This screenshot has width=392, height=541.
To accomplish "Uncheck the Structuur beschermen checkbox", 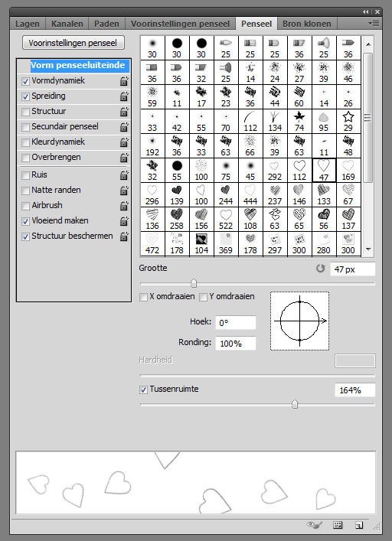I will (x=25, y=236).
